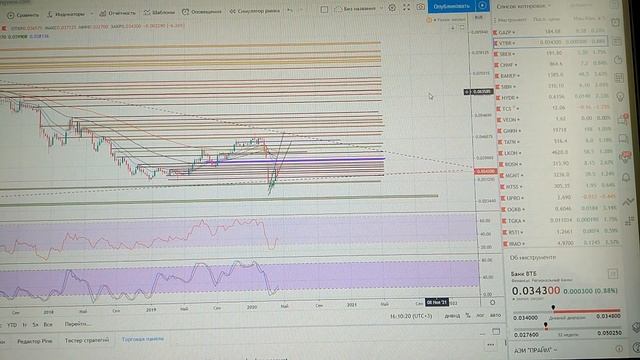Toggle percent scale on price axis
Image resolution: width=640 pixels, height=360 pixels.
coord(468,316)
